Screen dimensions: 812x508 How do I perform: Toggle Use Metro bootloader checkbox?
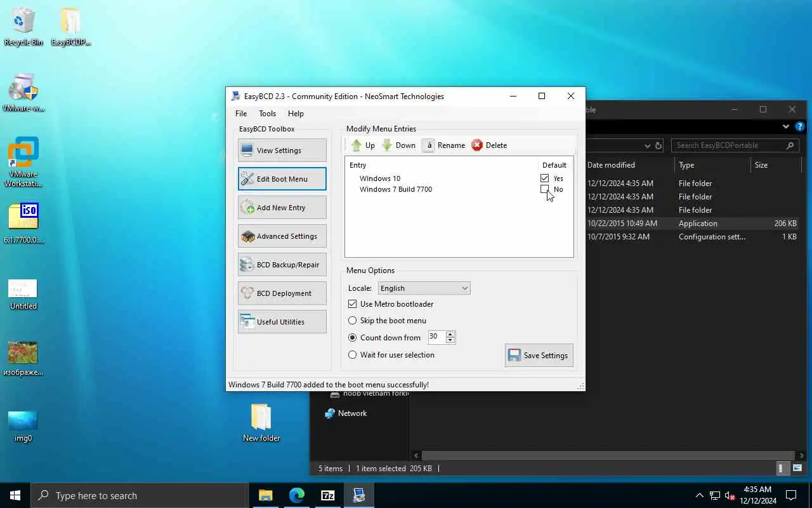(x=353, y=304)
